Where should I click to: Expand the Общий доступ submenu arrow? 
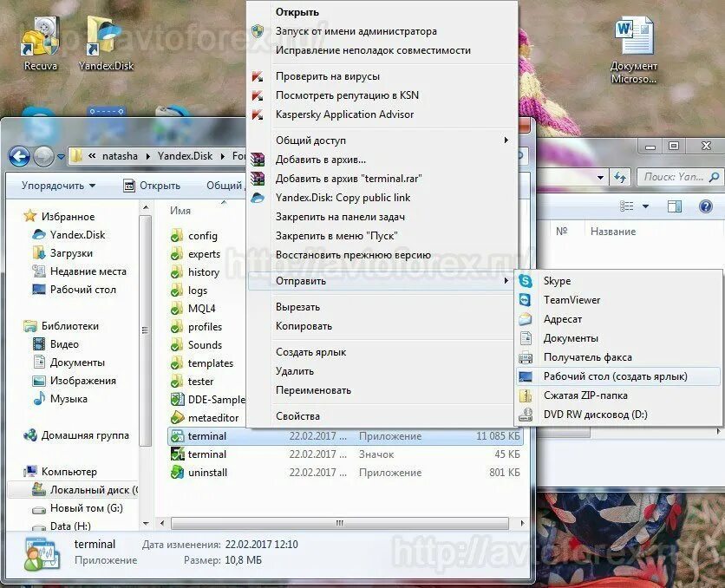[x=506, y=140]
